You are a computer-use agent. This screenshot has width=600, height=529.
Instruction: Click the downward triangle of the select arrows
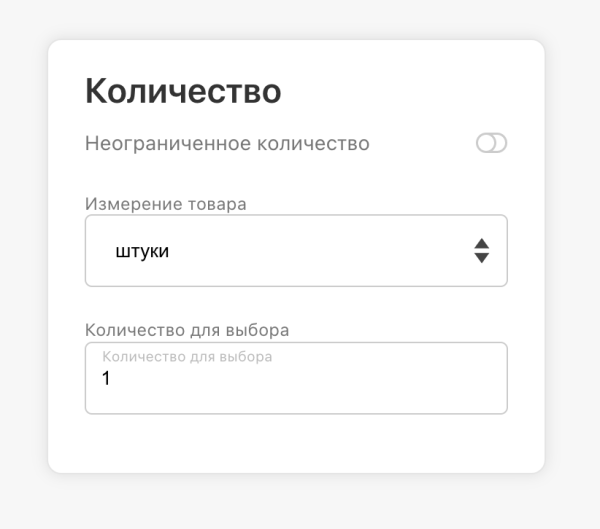coord(481,258)
